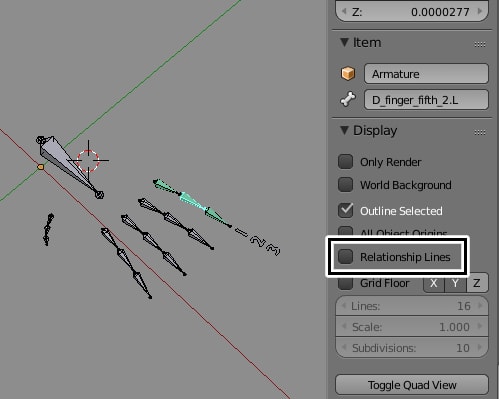Enable the Only Render checkbox
Screen dimensions: 499x399
click(345, 162)
